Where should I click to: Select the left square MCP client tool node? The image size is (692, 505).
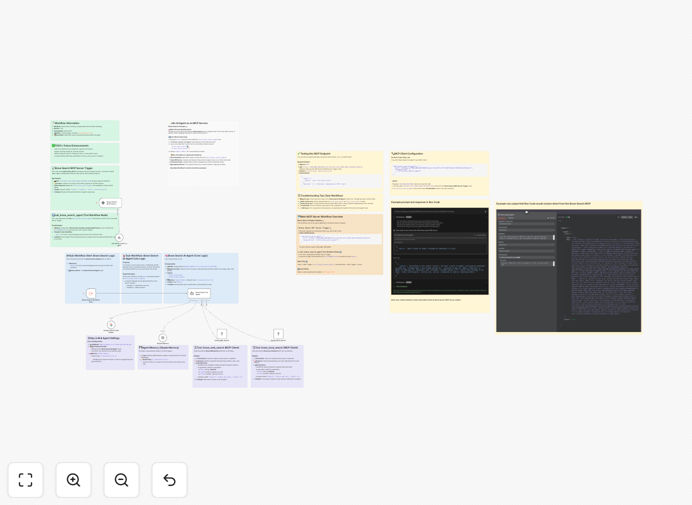click(x=222, y=334)
